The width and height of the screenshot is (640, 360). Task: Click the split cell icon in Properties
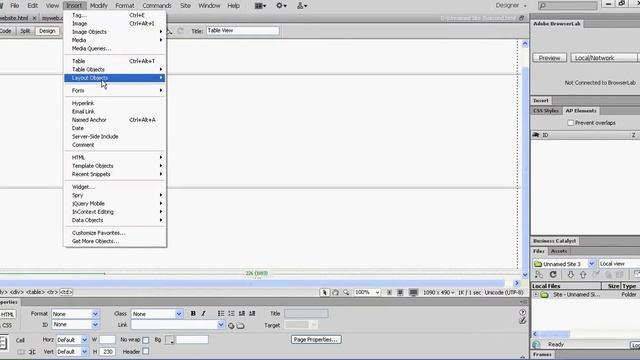coord(32,352)
